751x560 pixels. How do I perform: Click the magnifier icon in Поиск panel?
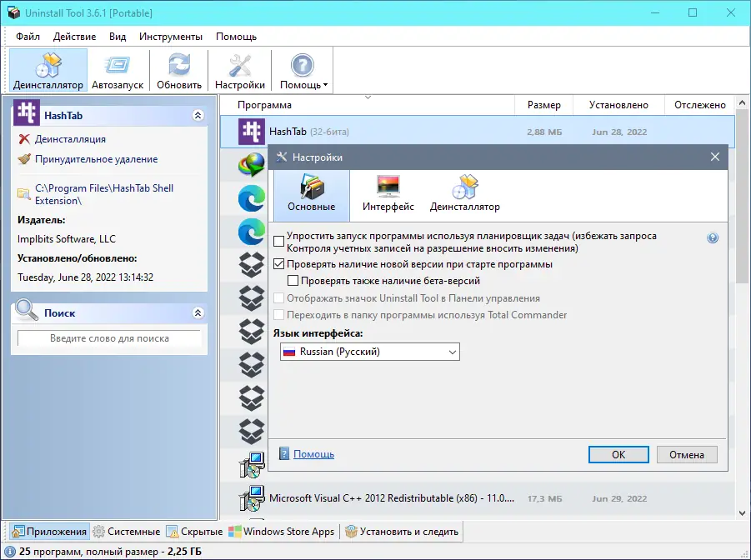27,310
